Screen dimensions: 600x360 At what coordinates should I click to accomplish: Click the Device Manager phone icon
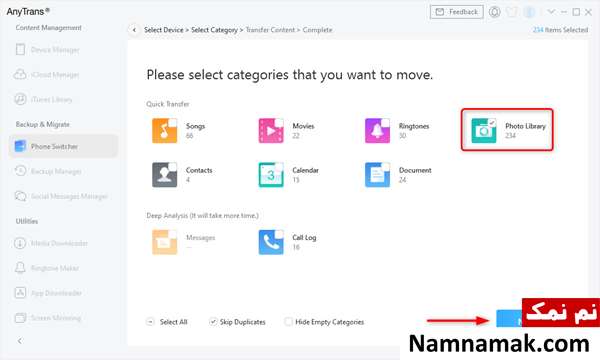20,49
